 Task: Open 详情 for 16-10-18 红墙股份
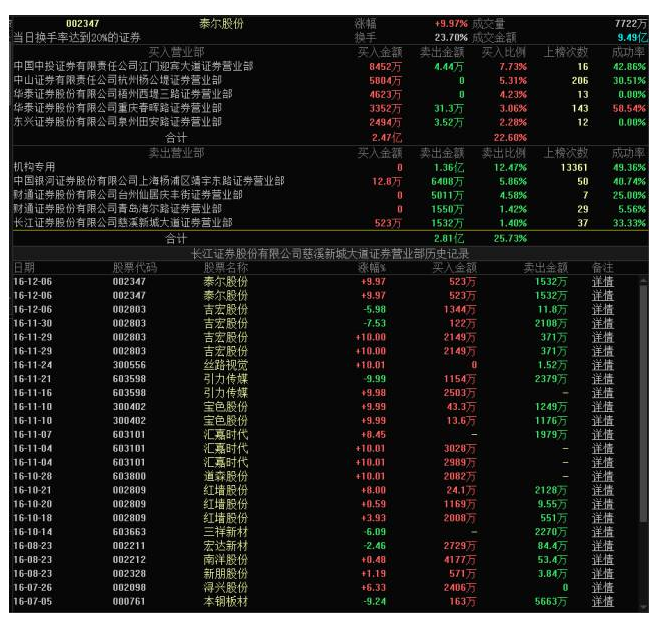602,518
